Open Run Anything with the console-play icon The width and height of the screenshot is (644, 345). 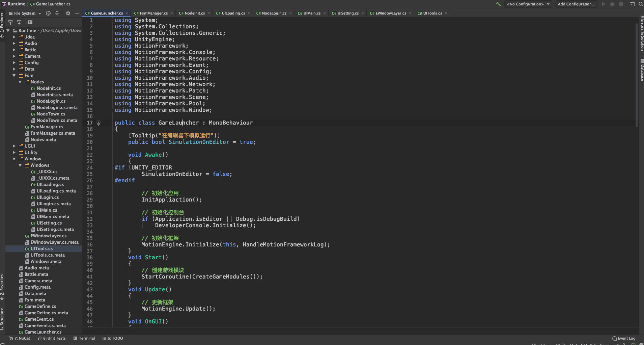[632, 4]
